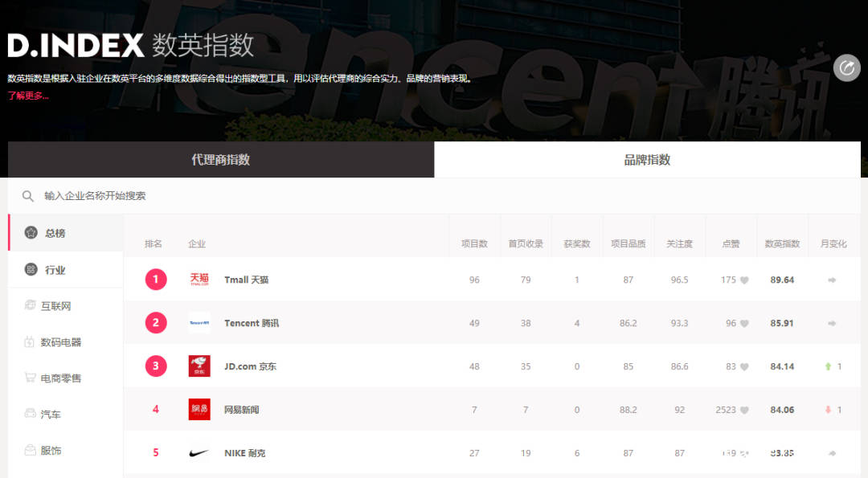Switch to the 代理商指数 tab
This screenshot has height=478, width=868.
219,159
